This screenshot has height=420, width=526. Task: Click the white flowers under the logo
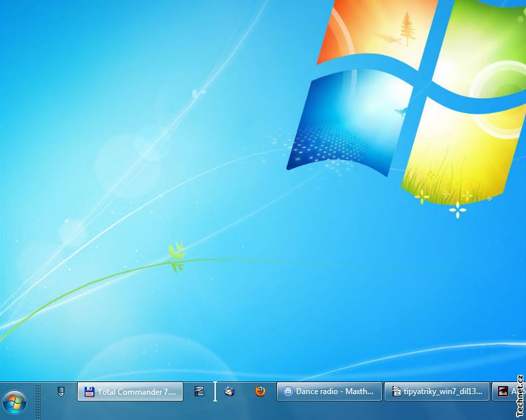(457, 210)
